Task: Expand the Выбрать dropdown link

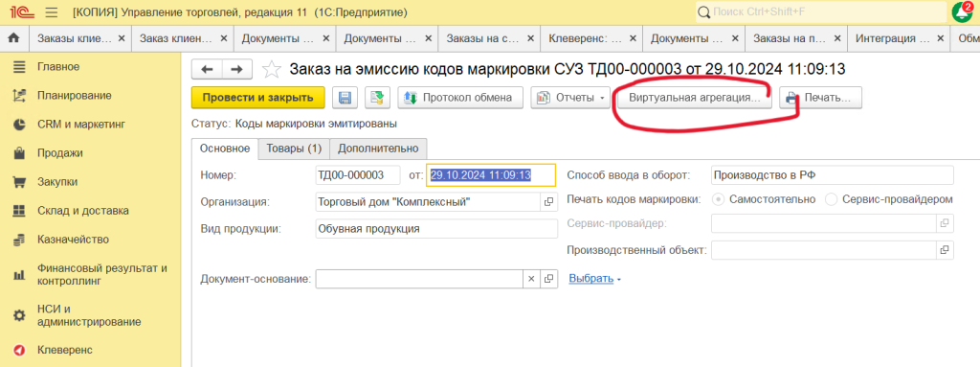Action: pos(595,279)
